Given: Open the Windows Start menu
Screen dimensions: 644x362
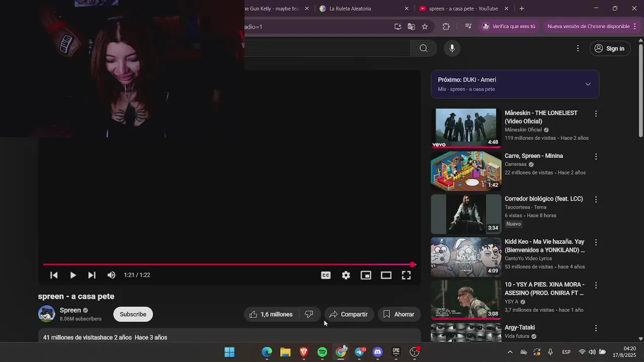Looking at the screenshot, I should pyautogui.click(x=229, y=352).
